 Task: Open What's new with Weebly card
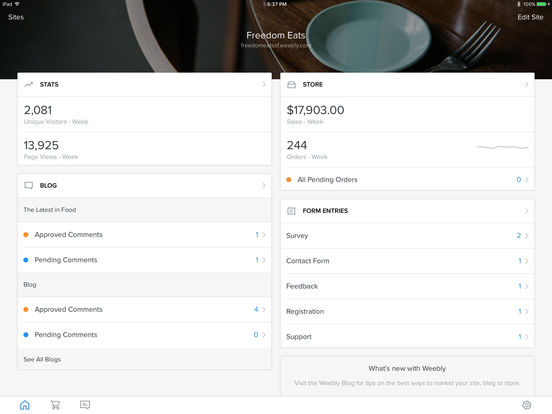[x=407, y=376]
